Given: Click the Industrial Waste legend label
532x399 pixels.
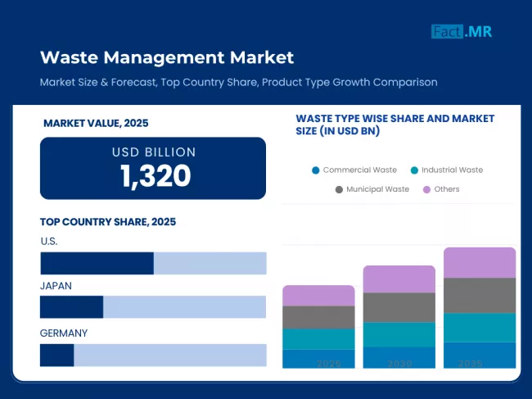Looking at the screenshot, I should click(453, 170).
